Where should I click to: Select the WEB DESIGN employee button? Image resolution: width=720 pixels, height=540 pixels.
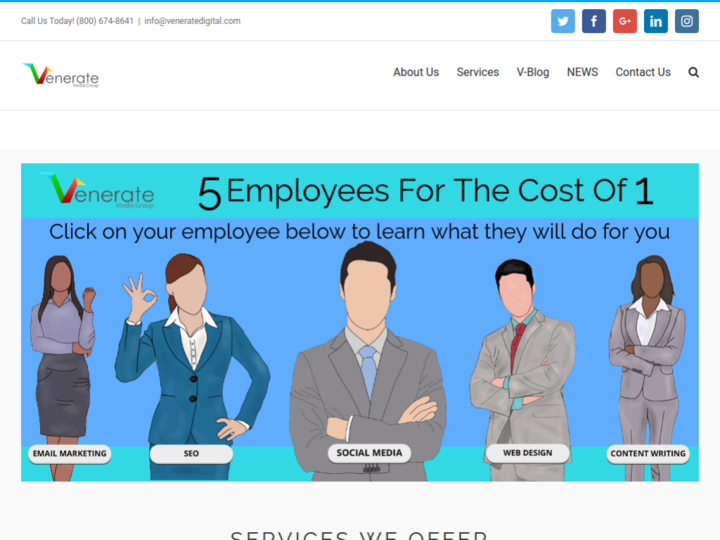coord(528,453)
